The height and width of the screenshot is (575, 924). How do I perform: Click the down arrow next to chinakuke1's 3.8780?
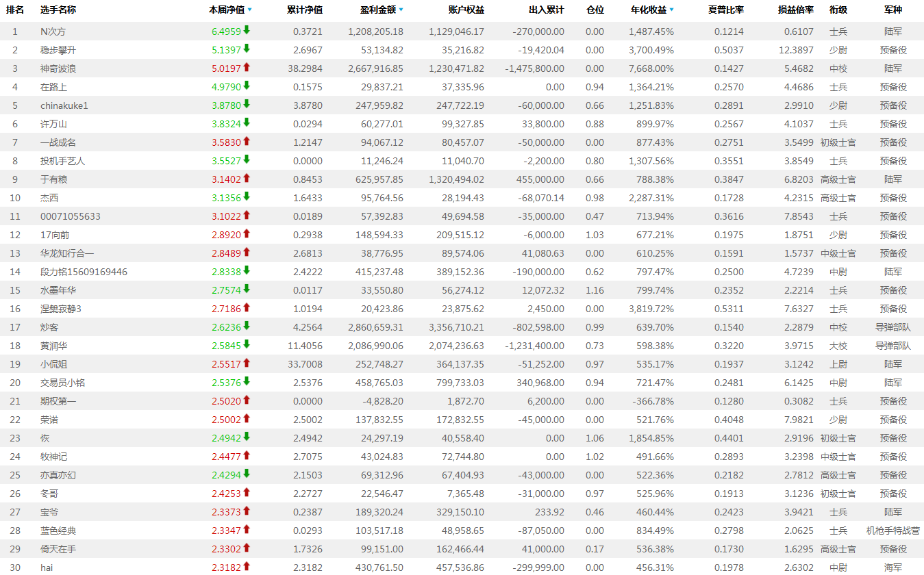click(x=247, y=104)
